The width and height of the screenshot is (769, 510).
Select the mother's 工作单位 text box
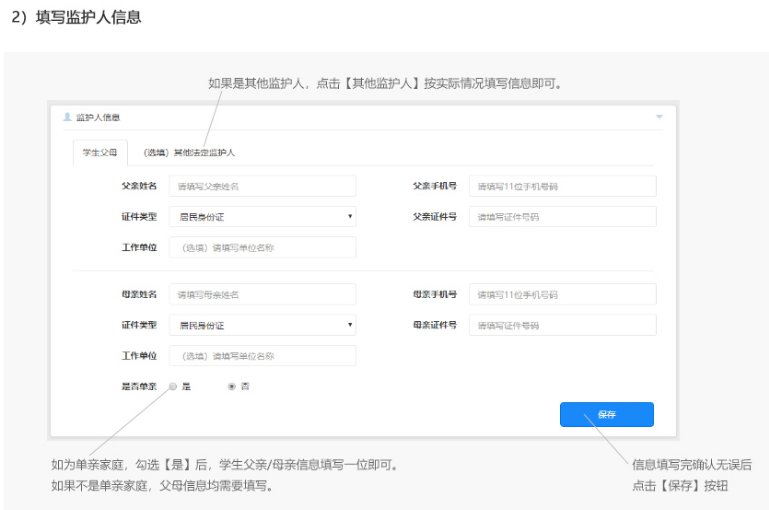click(x=262, y=355)
